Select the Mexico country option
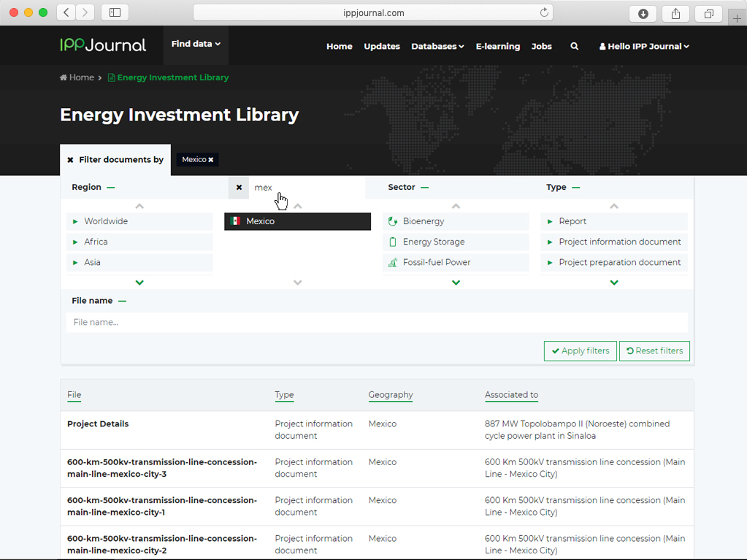This screenshot has height=560, width=747. coord(297,221)
